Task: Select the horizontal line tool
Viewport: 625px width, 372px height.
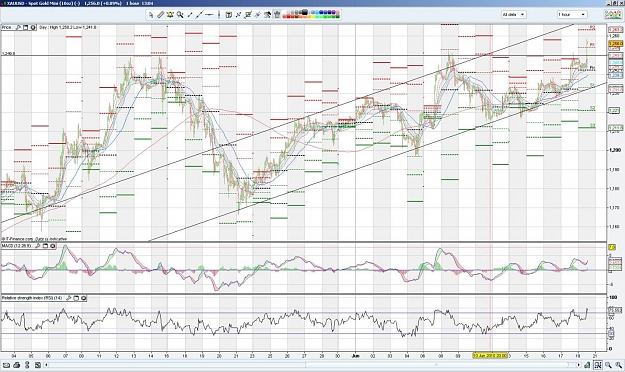Action: tap(209, 15)
